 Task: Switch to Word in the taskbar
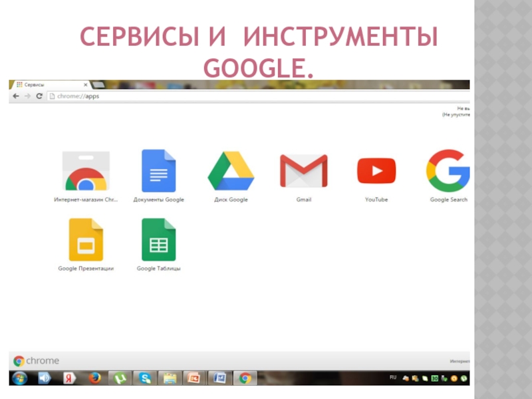pos(219,378)
